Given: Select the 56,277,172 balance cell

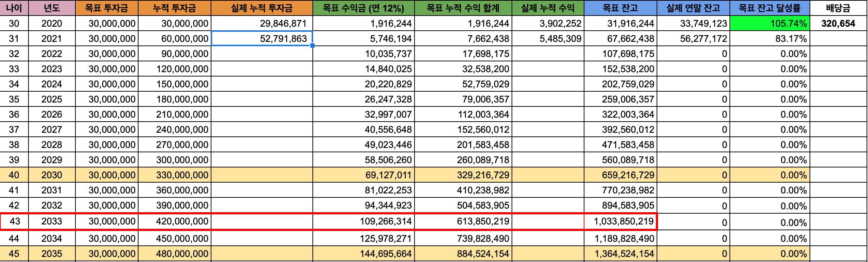Looking at the screenshot, I should click(693, 39).
